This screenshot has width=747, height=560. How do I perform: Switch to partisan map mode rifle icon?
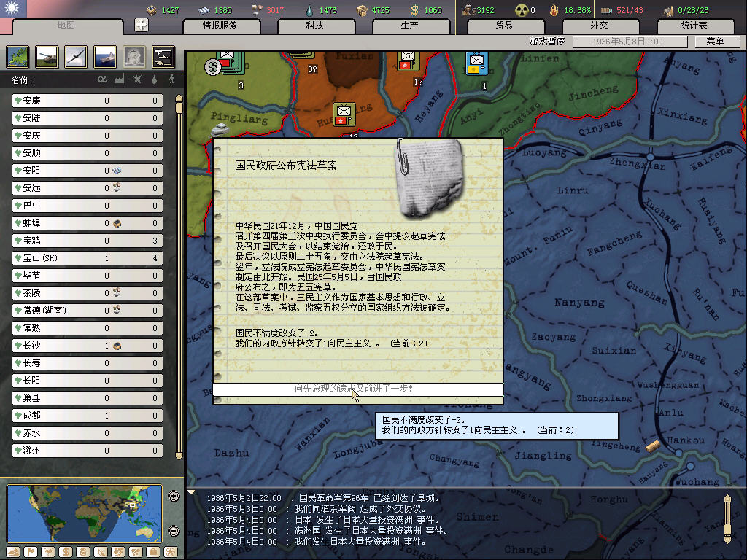tap(101, 552)
